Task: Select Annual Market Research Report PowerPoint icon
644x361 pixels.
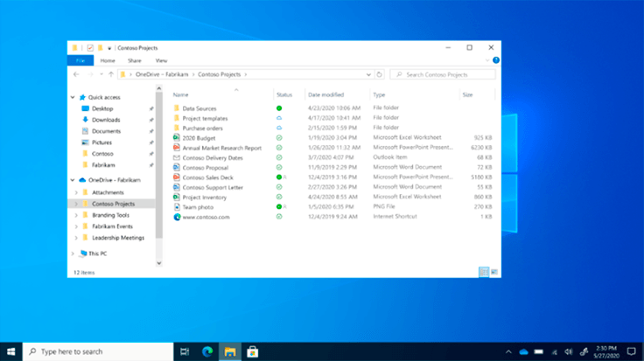Action: click(x=177, y=148)
